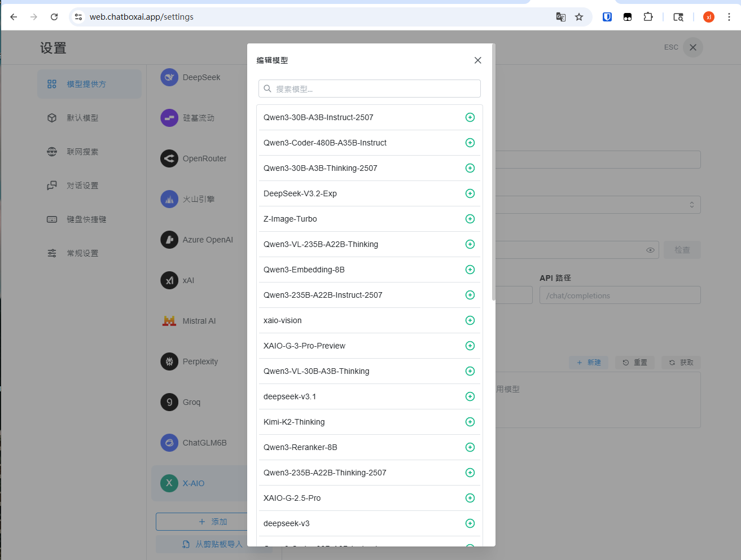Add the Qwen3-30B-A3B-Instruct-2507 model
Viewport: 741px width, 560px height.
pos(470,117)
